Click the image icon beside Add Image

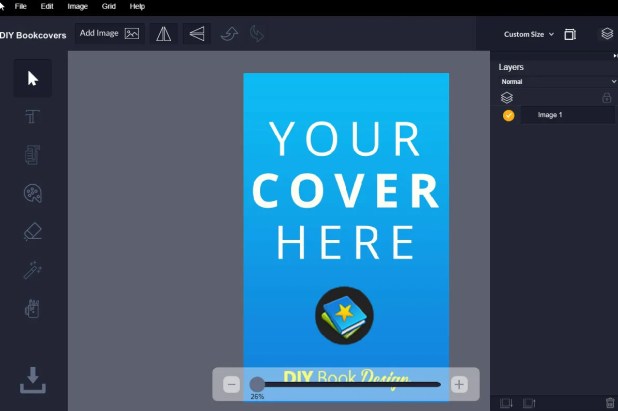point(132,33)
